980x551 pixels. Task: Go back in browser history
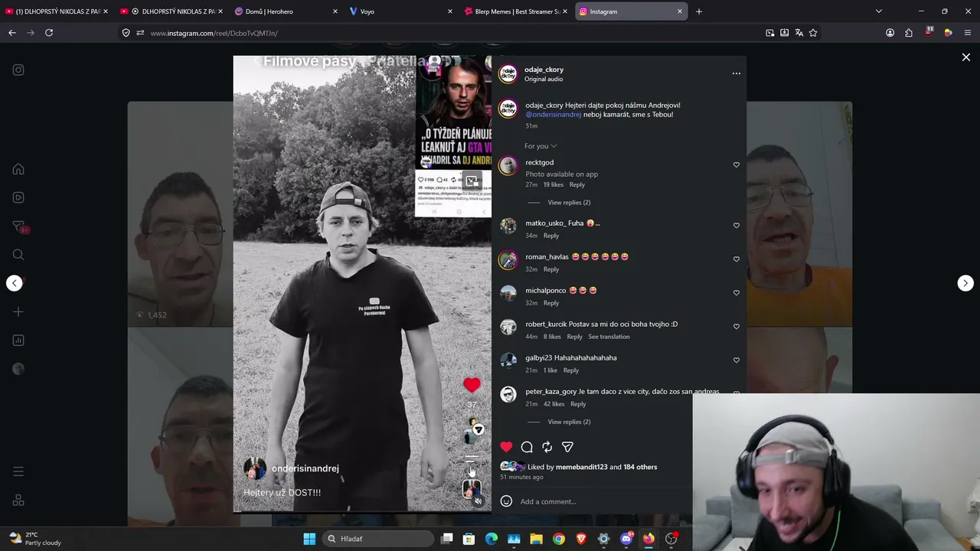(x=12, y=33)
